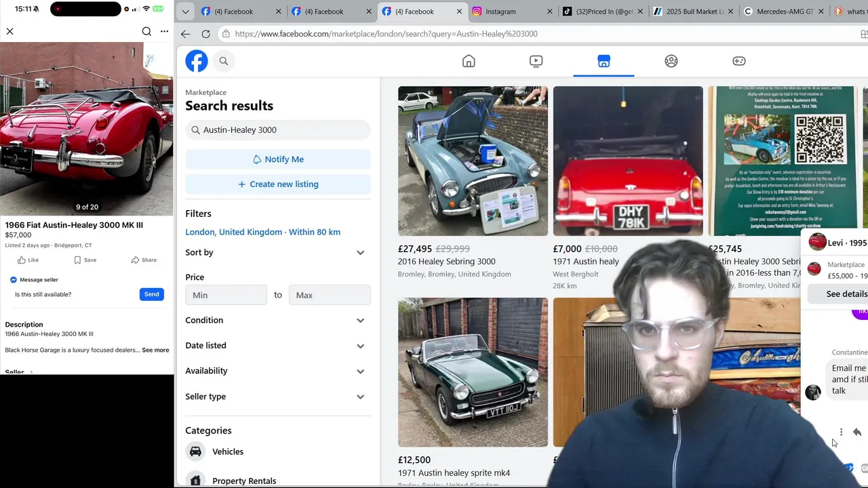Click the Austin-Healey 3000 search box

click(278, 130)
